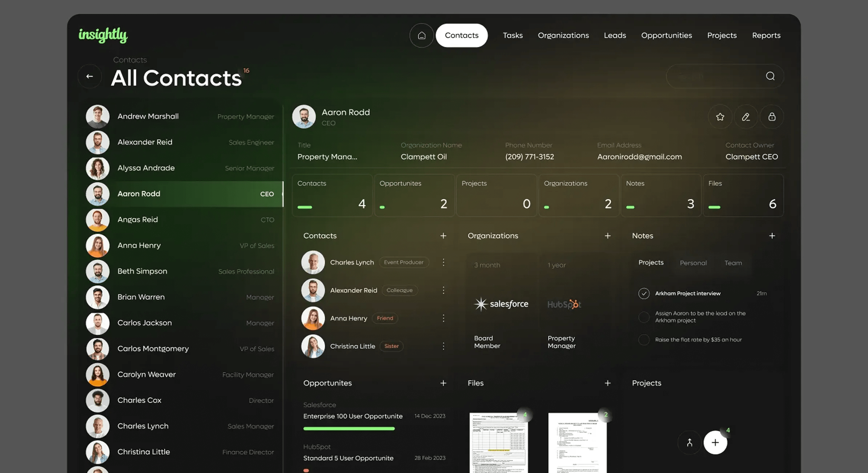Image resolution: width=868 pixels, height=473 pixels.
Task: Click the Enterprise 100 User opportunity progress bar
Action: pos(349,429)
